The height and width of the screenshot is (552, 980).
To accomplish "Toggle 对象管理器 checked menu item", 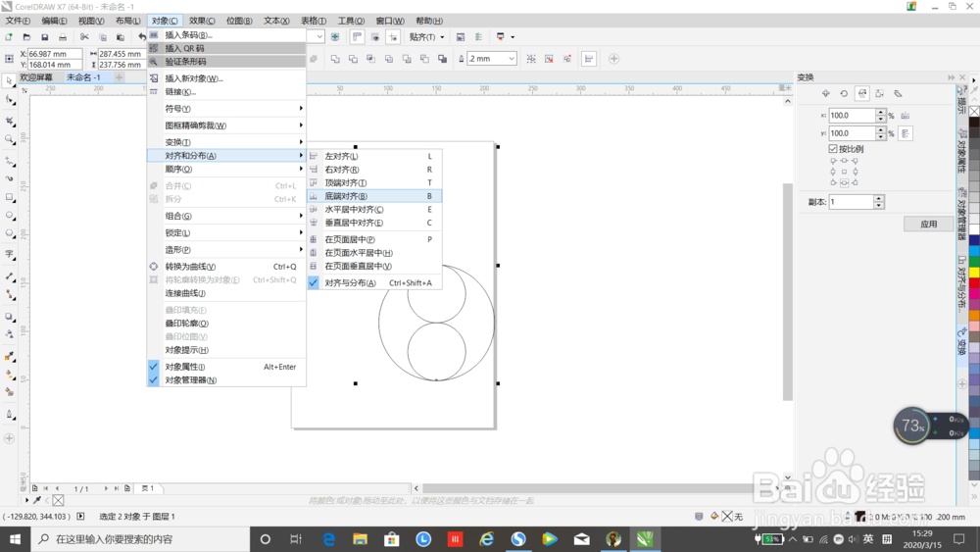I will pyautogui.click(x=226, y=380).
